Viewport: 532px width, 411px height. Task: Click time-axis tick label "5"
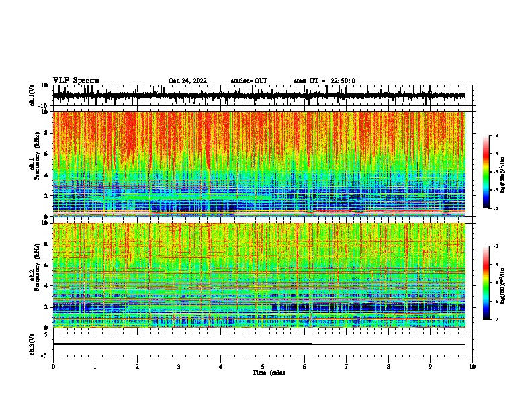(x=263, y=367)
